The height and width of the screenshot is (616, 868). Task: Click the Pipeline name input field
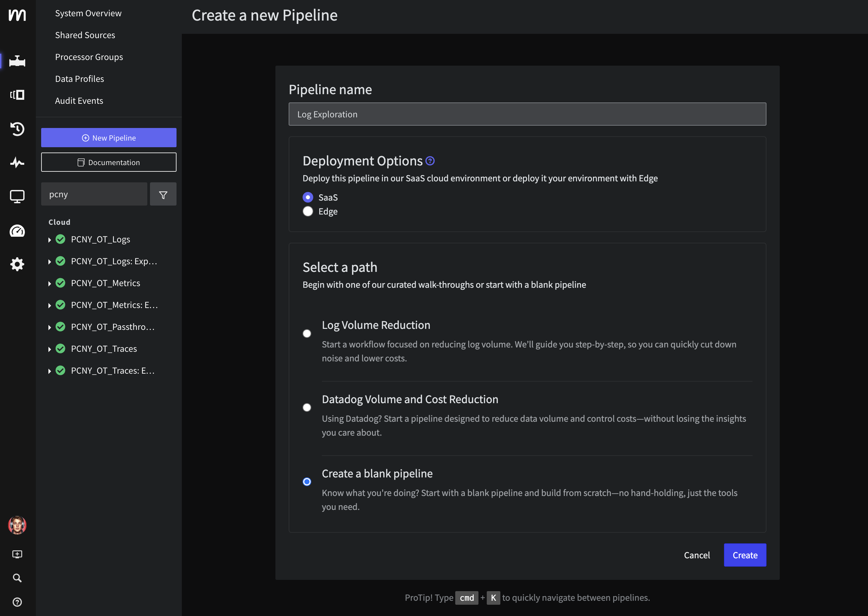(x=527, y=114)
